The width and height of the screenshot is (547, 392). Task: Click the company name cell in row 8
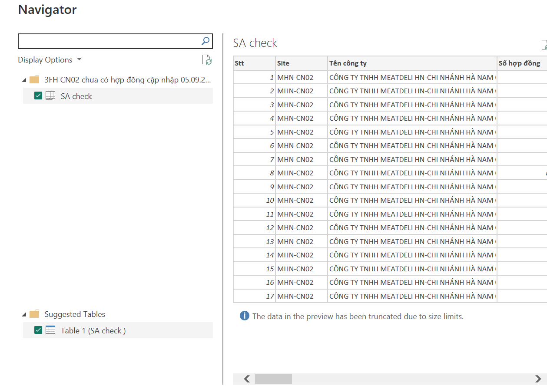tap(412, 173)
